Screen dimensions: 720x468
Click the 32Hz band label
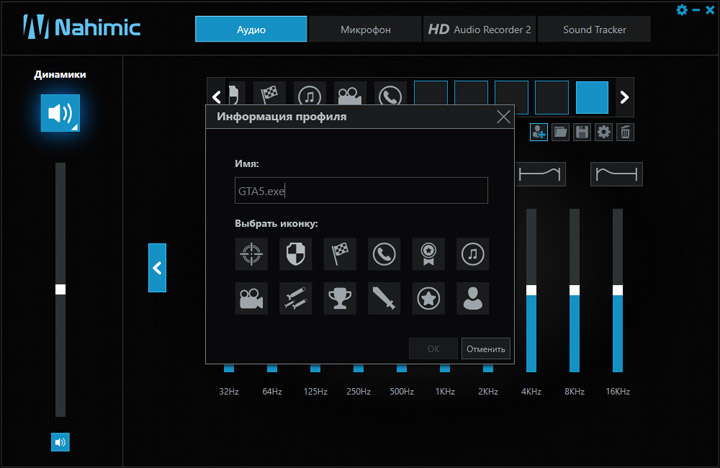click(229, 392)
